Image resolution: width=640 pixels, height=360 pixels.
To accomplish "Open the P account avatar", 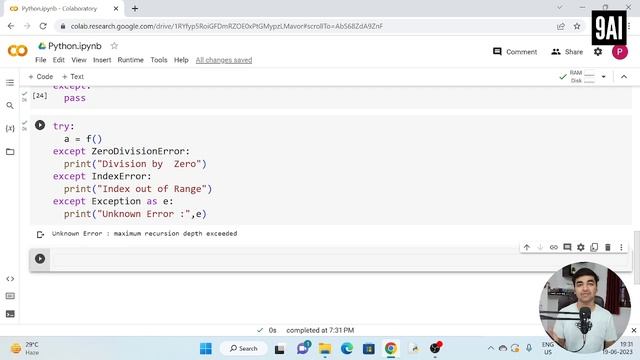I will (620, 52).
